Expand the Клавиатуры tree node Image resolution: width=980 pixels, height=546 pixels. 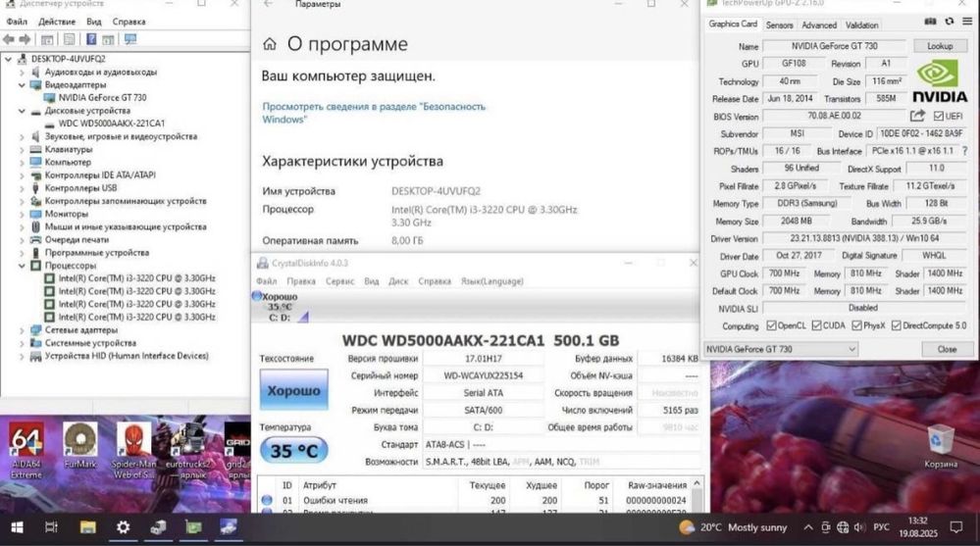22,149
